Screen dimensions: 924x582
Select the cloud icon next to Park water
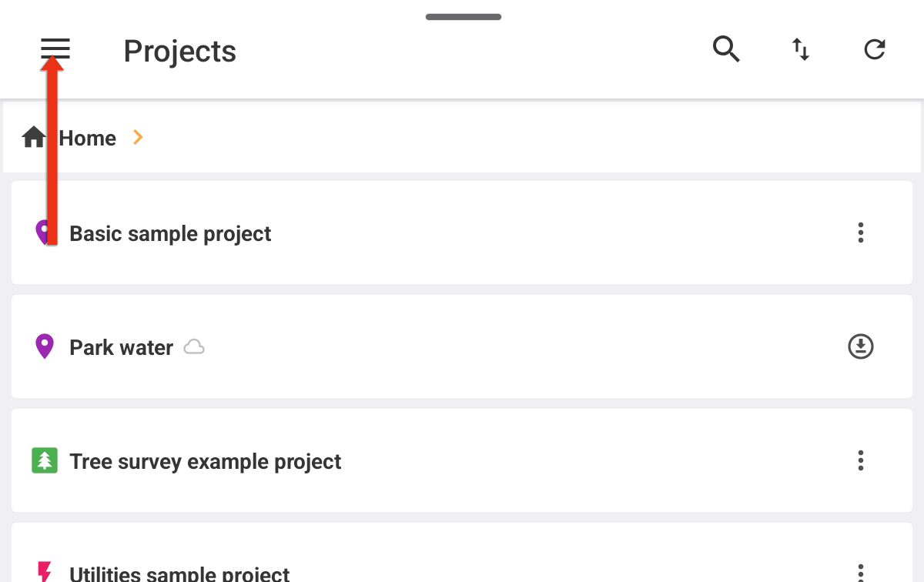pos(194,347)
